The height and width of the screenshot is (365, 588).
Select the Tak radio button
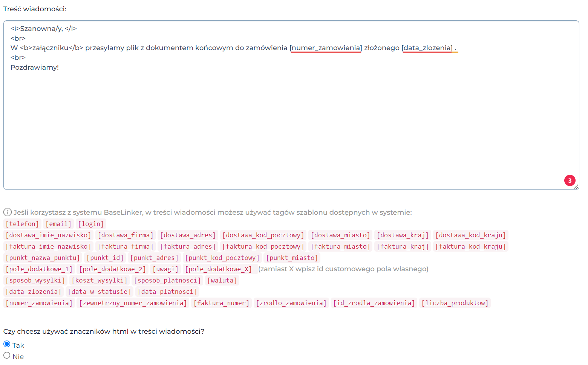7,344
